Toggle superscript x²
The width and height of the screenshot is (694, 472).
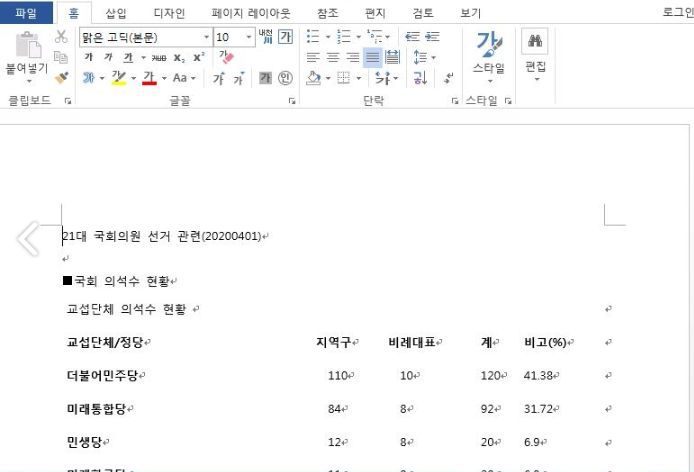[199, 58]
